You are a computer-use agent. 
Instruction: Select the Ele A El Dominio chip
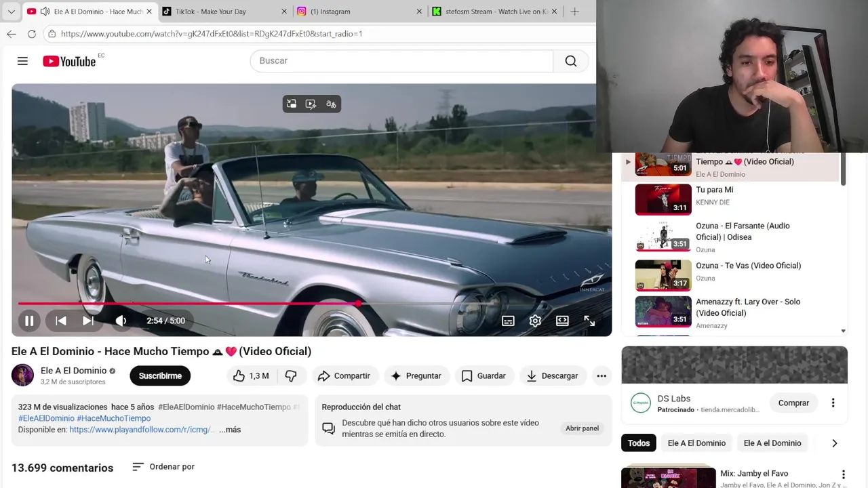[x=696, y=443]
